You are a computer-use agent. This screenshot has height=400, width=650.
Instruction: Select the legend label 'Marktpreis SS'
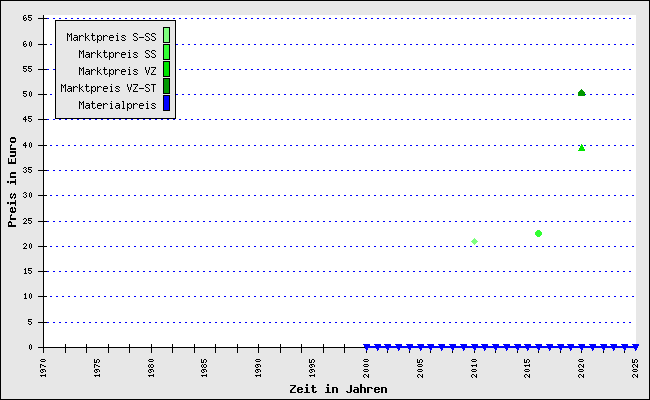(x=117, y=54)
